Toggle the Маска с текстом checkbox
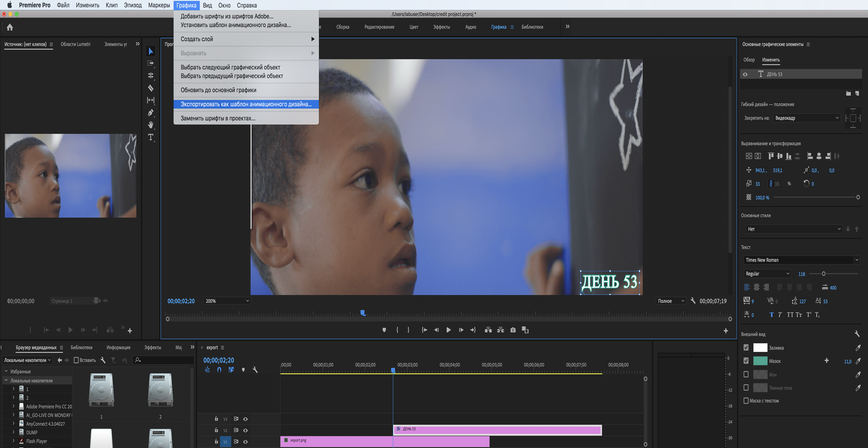This screenshot has height=448, width=868. pos(746,401)
